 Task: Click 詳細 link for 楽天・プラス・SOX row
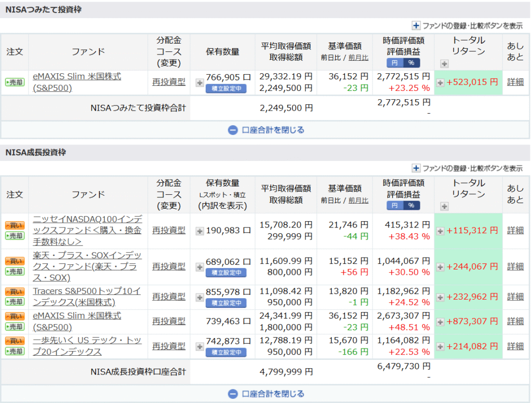515,266
